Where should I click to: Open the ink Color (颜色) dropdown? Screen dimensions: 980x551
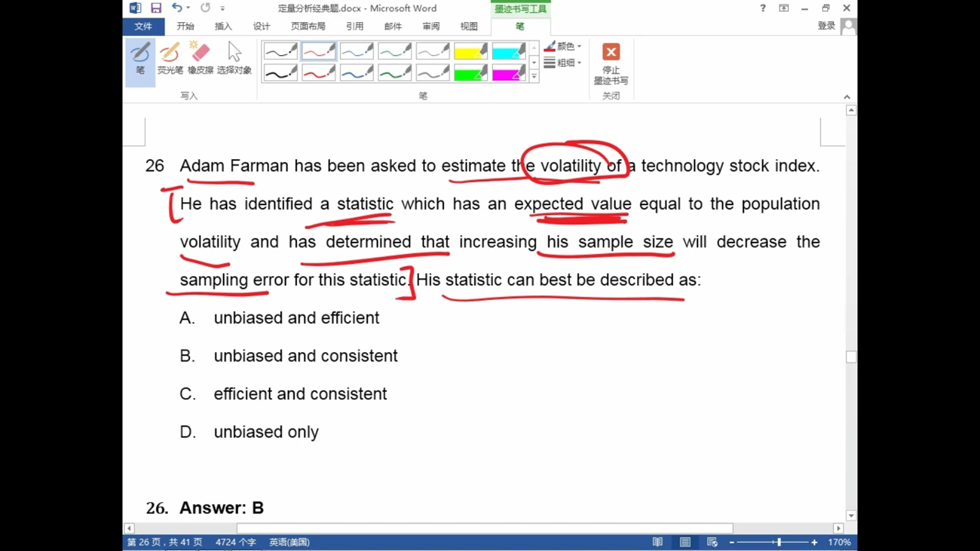(x=563, y=47)
